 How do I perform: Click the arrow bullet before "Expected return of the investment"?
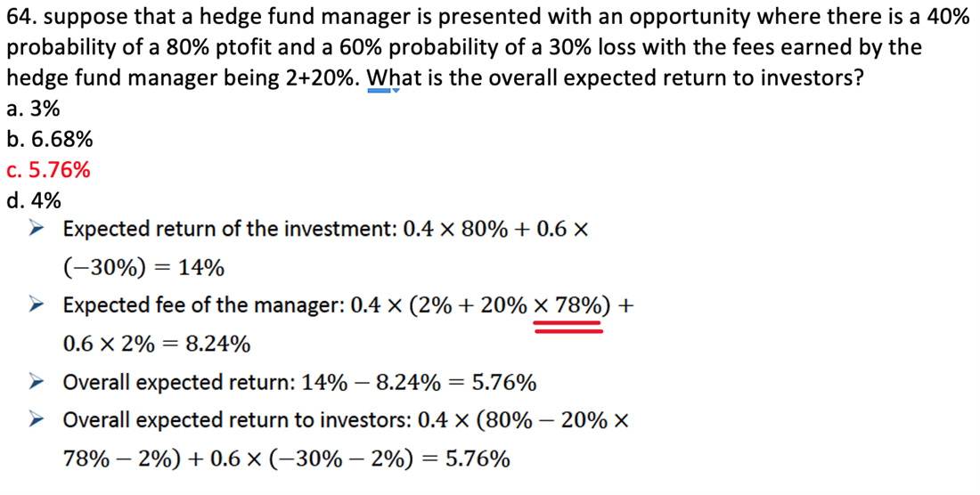[37, 230]
